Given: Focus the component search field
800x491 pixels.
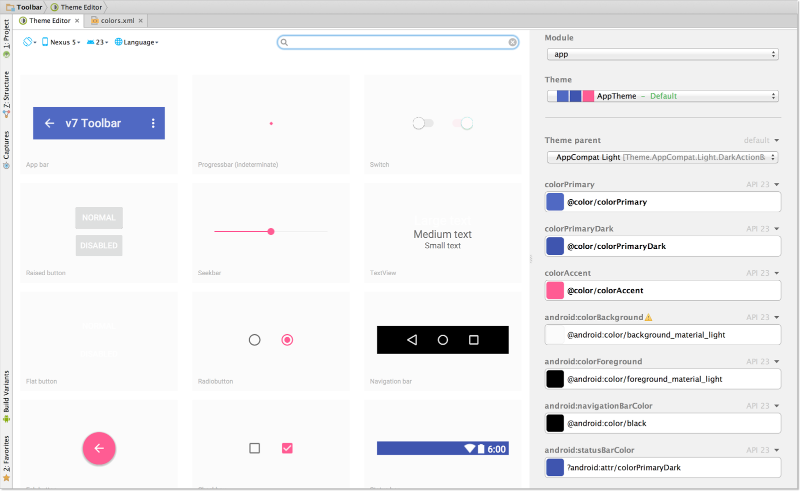Looking at the screenshot, I should click(398, 42).
